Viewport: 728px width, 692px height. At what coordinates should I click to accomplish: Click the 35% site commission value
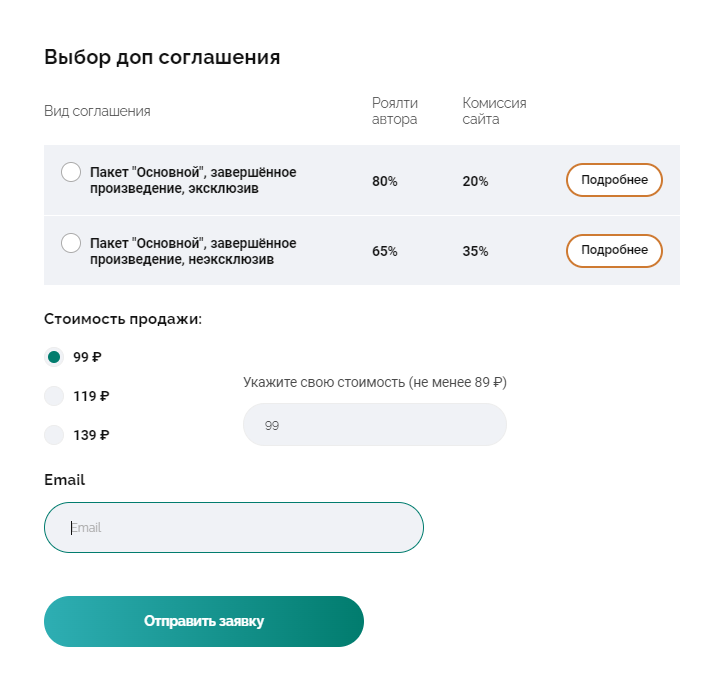coord(475,251)
